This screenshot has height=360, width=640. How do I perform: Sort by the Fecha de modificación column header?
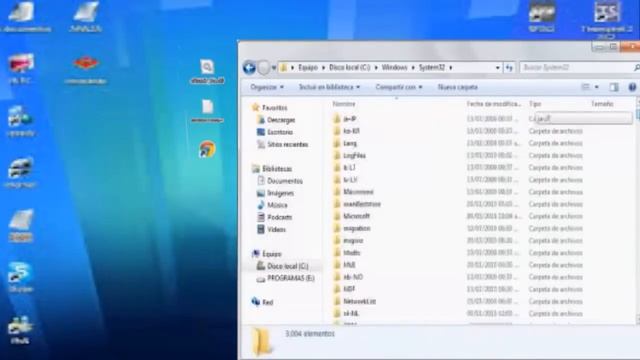[x=494, y=104]
